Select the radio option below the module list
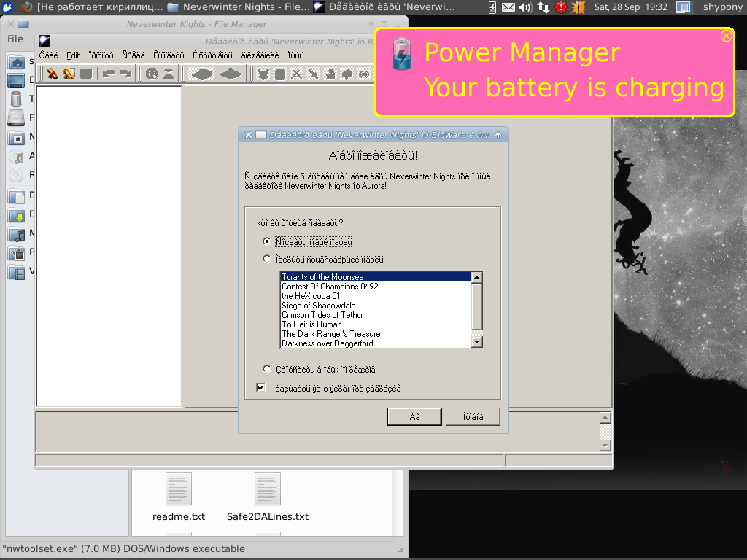The image size is (747, 560). click(x=320, y=370)
